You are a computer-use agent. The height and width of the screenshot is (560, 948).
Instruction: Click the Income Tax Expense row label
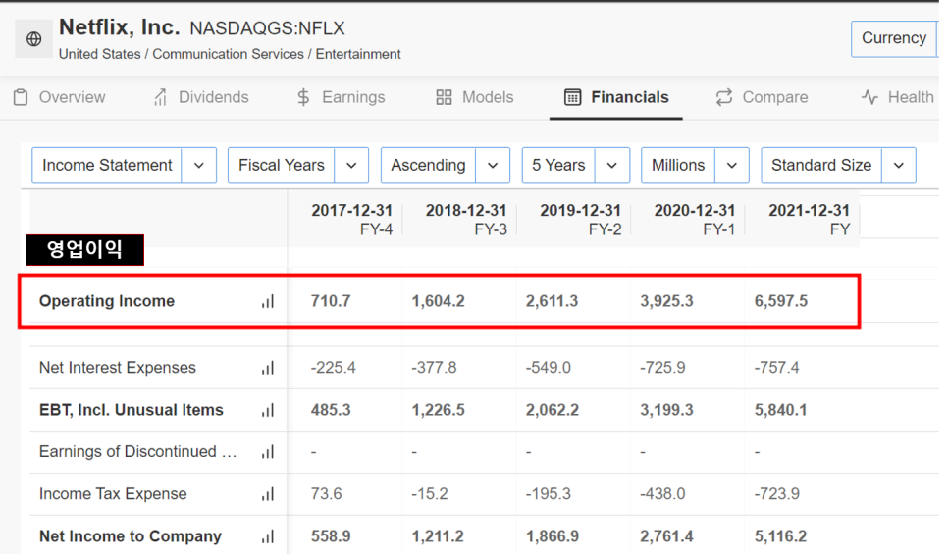click(x=113, y=494)
